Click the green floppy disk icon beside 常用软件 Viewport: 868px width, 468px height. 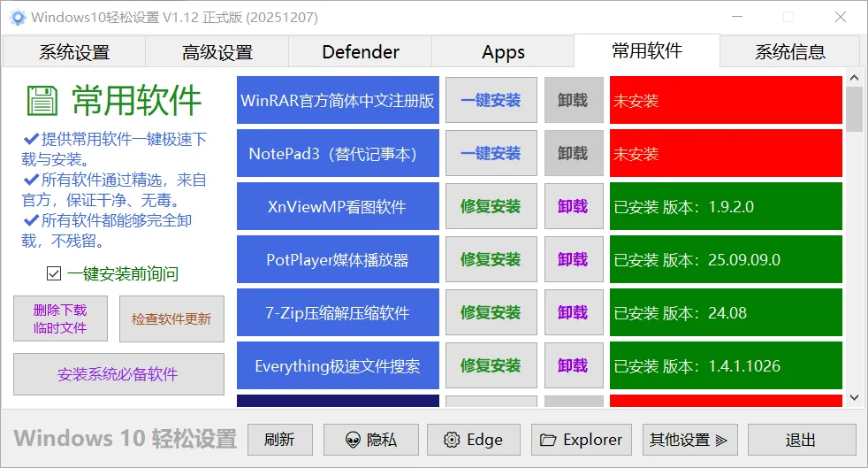[x=42, y=101]
